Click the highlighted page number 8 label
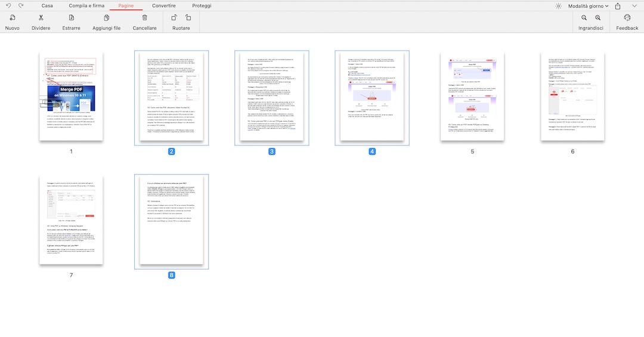644x337 pixels. tap(171, 276)
